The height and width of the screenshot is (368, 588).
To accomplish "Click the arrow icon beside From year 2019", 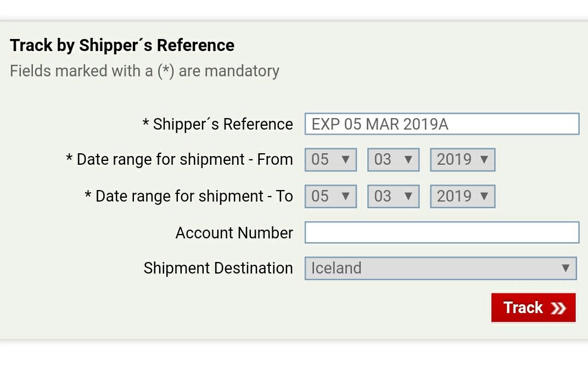I will tap(484, 160).
